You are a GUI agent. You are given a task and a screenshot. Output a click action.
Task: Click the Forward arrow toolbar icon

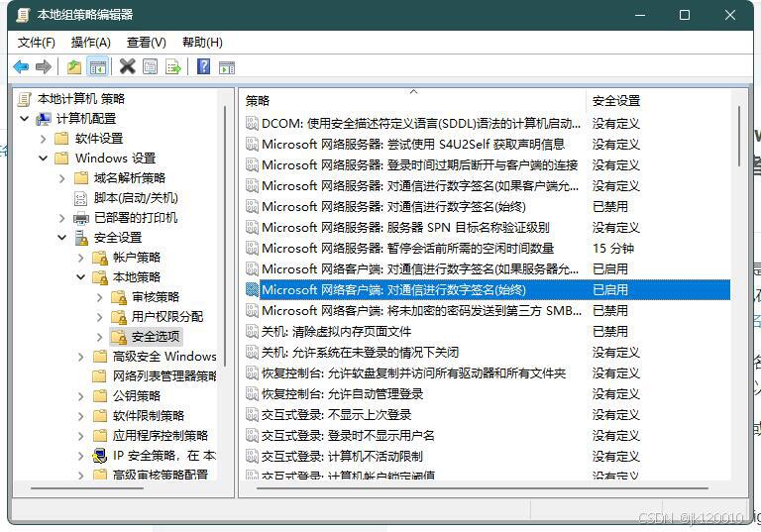[x=44, y=66]
